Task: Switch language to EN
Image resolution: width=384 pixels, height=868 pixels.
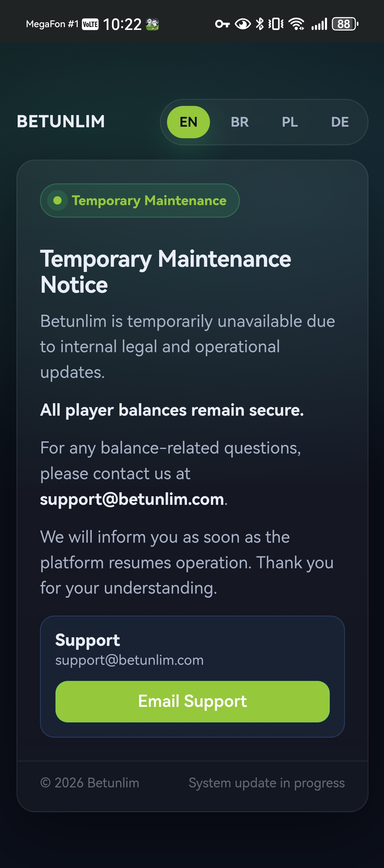Action: click(188, 122)
